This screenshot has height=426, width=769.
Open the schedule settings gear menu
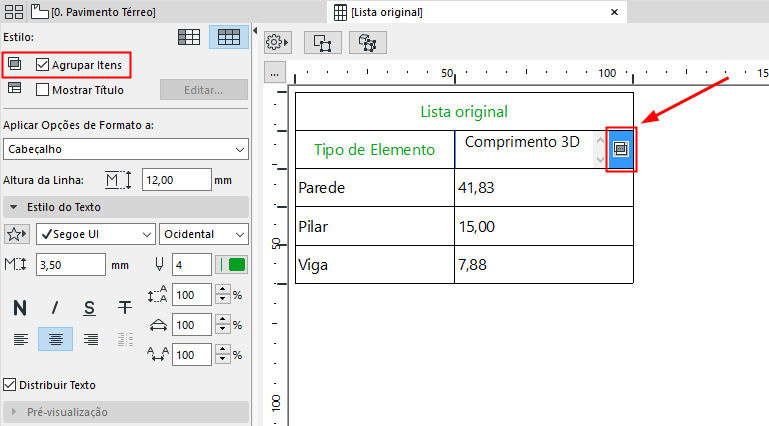point(277,43)
